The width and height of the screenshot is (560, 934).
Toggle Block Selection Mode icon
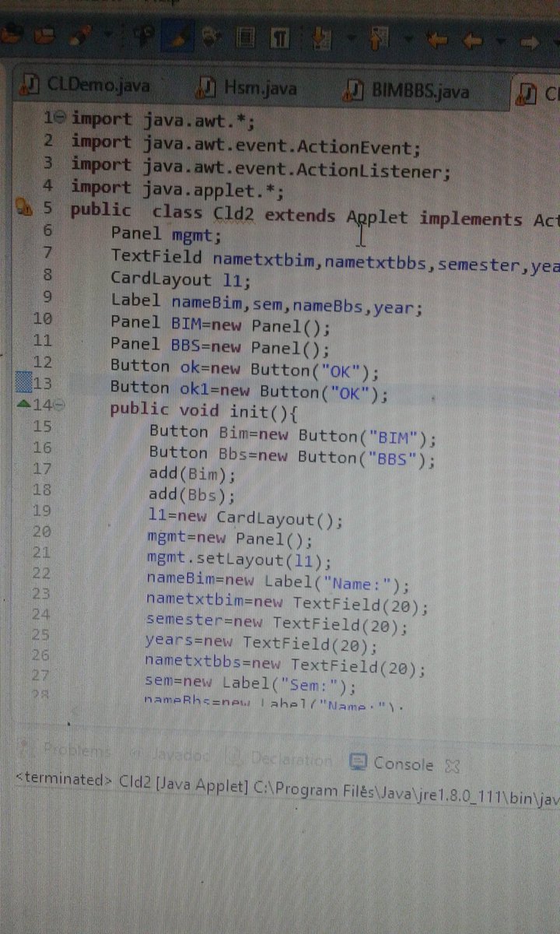pyautogui.click(x=247, y=36)
